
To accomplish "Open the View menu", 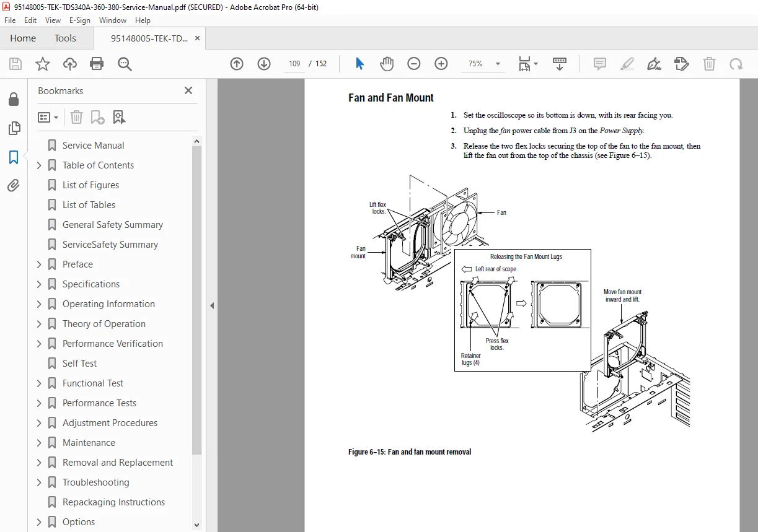I will (x=53, y=20).
